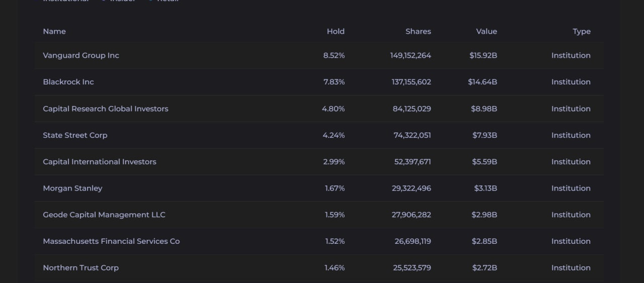Screen dimensions: 644x283
Task: Select Geode Capital Management LLC name
Action: (x=104, y=215)
